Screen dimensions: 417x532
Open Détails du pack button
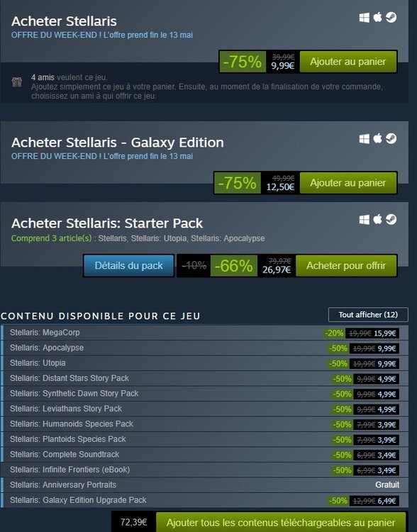coord(129,266)
